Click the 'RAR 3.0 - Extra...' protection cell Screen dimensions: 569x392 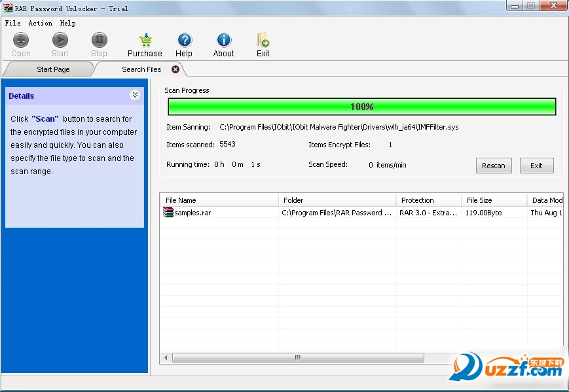[429, 213]
